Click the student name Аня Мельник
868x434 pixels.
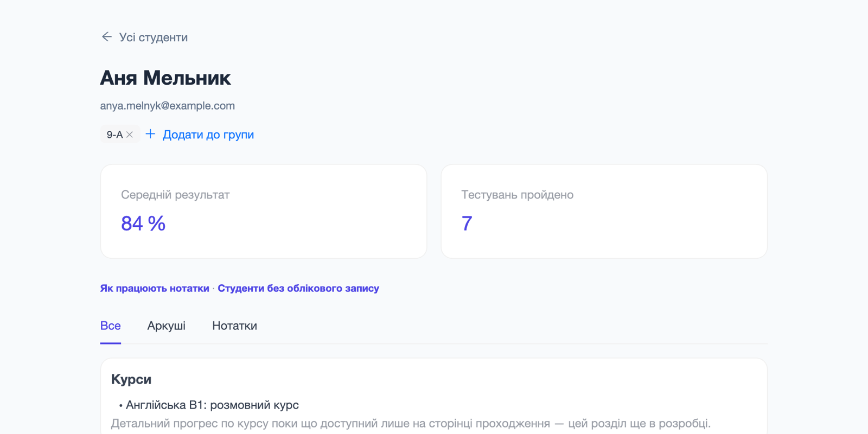coord(165,78)
